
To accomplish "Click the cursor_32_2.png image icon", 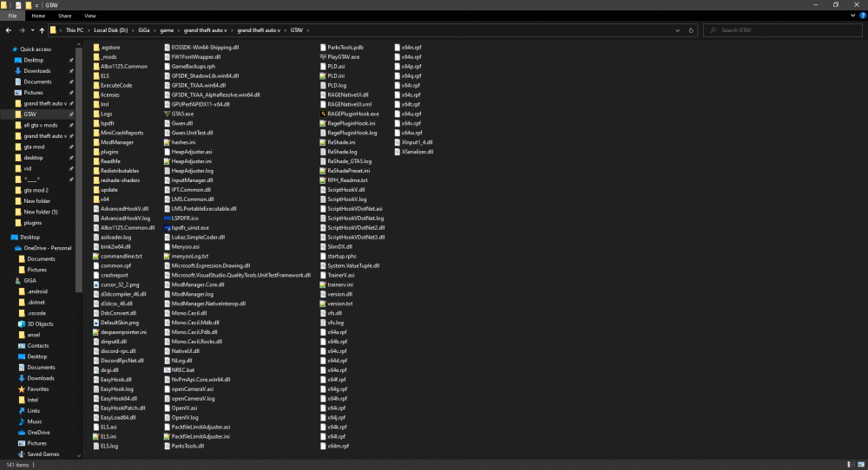I will pyautogui.click(x=96, y=284).
